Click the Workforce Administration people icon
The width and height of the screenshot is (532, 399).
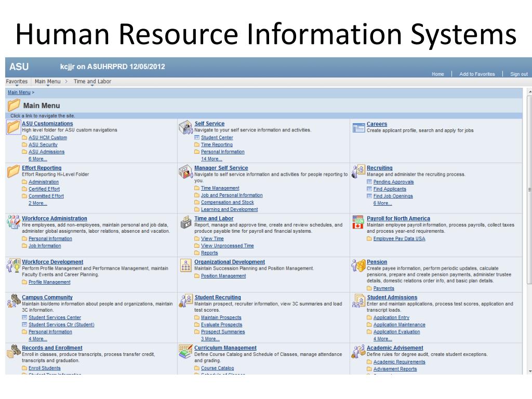(x=14, y=221)
